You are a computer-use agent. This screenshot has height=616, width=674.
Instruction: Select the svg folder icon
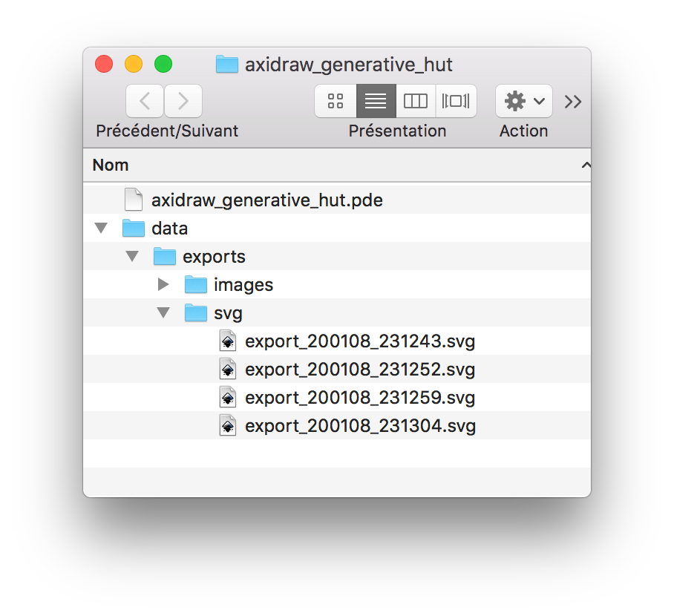[x=196, y=312]
